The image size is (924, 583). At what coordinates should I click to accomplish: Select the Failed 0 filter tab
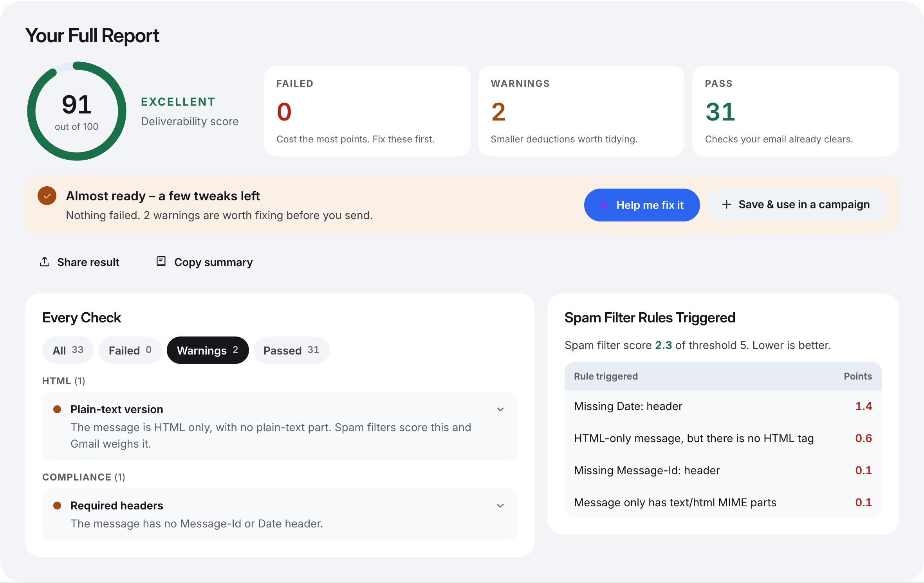click(130, 350)
